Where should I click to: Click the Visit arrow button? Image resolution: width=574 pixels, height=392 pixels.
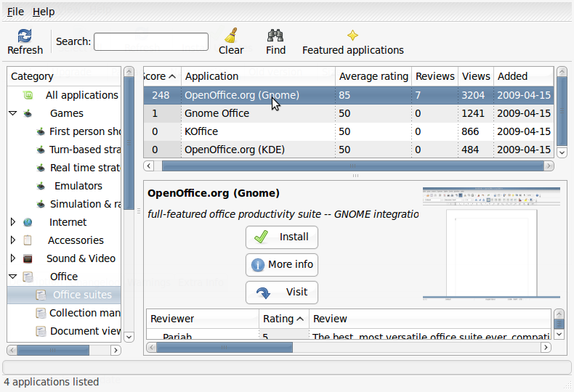pyautogui.click(x=282, y=292)
